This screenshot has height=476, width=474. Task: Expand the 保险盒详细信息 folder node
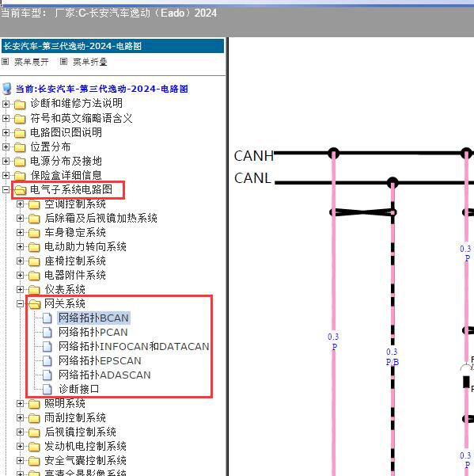click(6, 176)
